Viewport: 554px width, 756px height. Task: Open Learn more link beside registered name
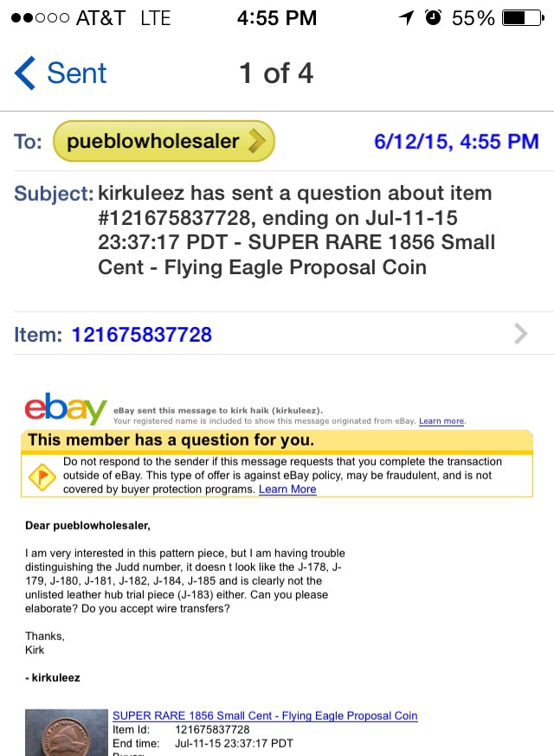click(441, 421)
